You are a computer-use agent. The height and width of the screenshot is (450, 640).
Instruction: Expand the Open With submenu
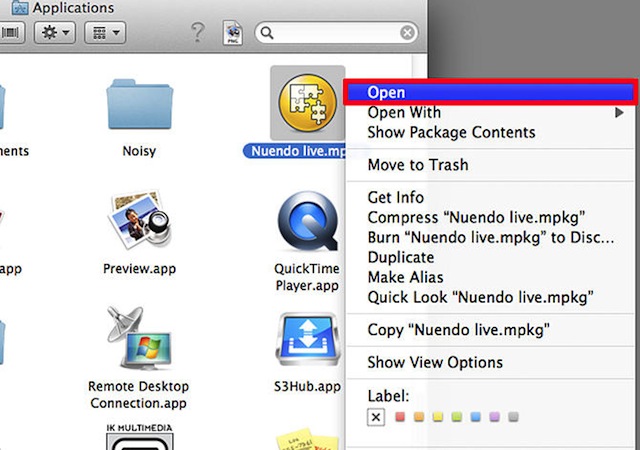[x=490, y=112]
